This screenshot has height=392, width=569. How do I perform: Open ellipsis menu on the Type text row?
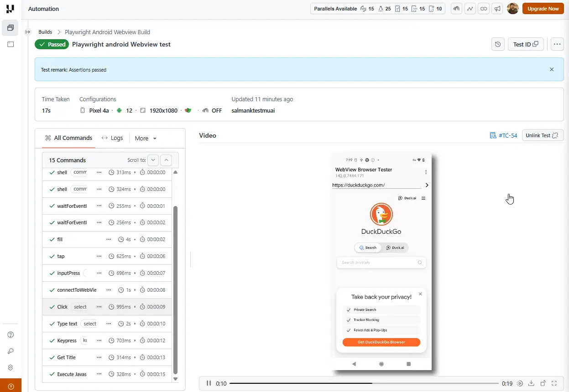[x=109, y=324]
